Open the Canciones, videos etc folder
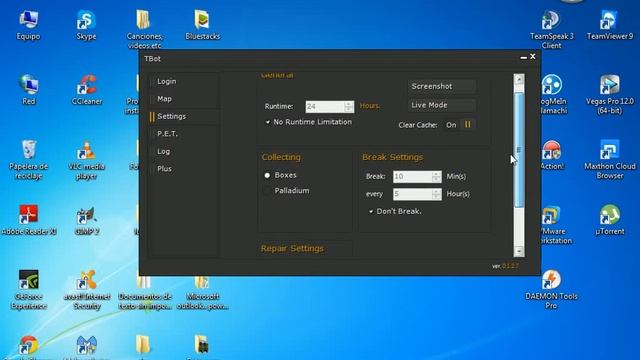 point(144,29)
